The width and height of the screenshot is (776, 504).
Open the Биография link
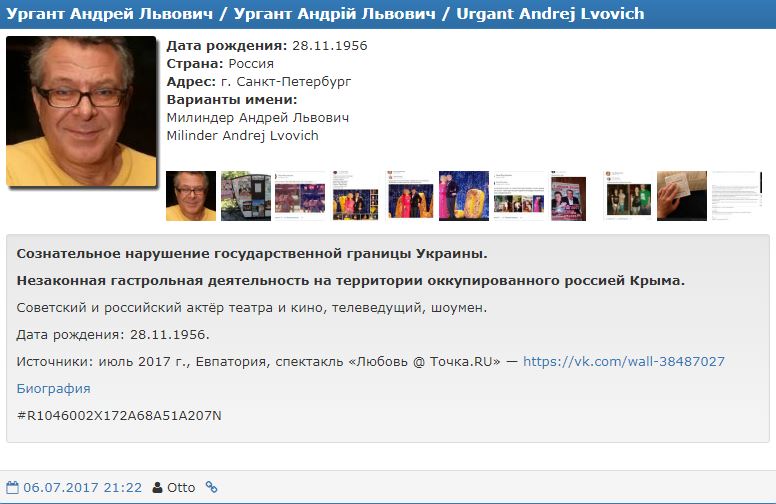pyautogui.click(x=53, y=389)
